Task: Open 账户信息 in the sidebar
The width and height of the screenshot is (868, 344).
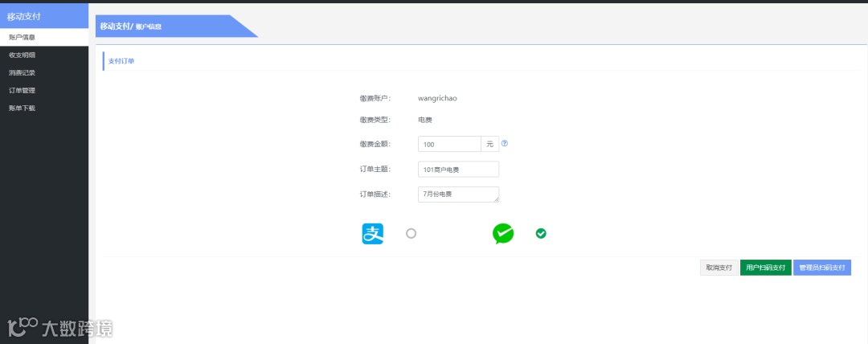Action: point(44,37)
